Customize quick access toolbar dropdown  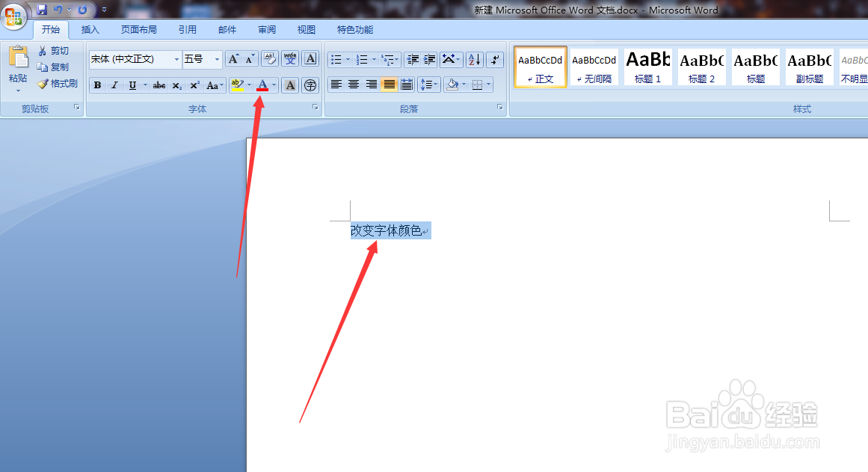(x=104, y=10)
